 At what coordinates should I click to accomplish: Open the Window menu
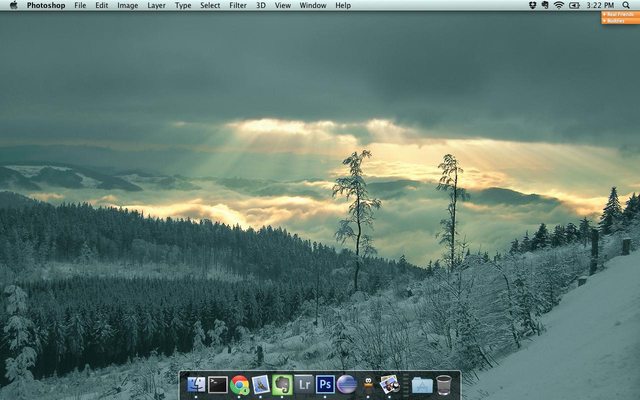(x=313, y=5)
